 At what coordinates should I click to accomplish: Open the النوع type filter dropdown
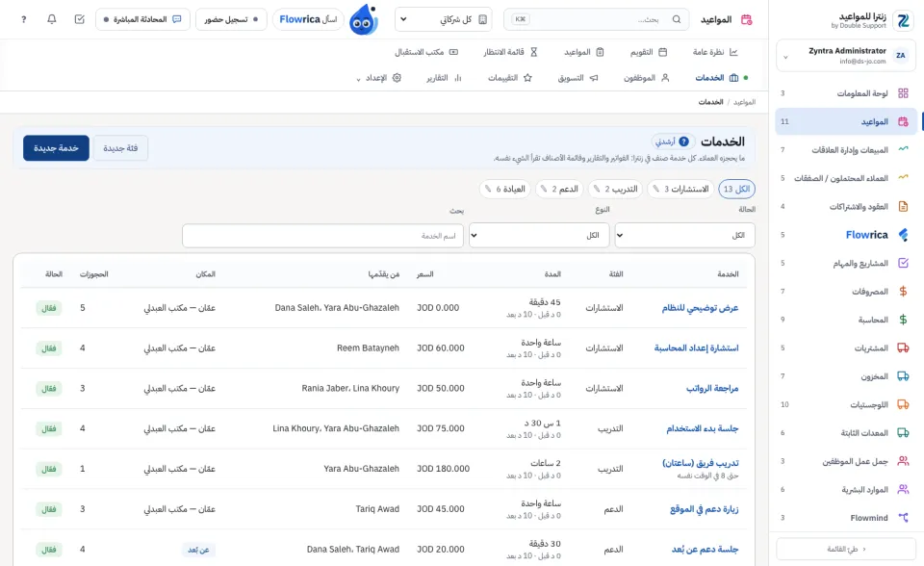click(x=539, y=235)
